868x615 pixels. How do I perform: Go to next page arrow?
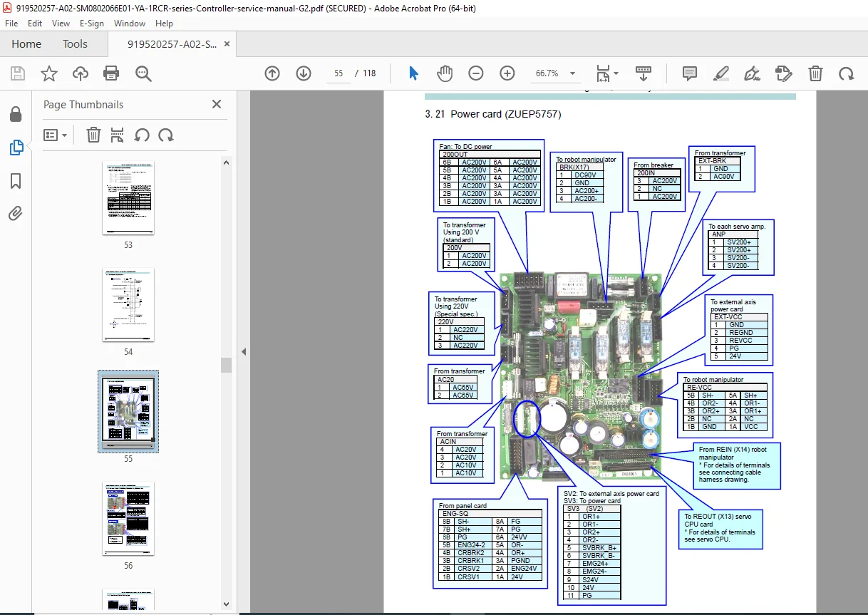coord(303,73)
